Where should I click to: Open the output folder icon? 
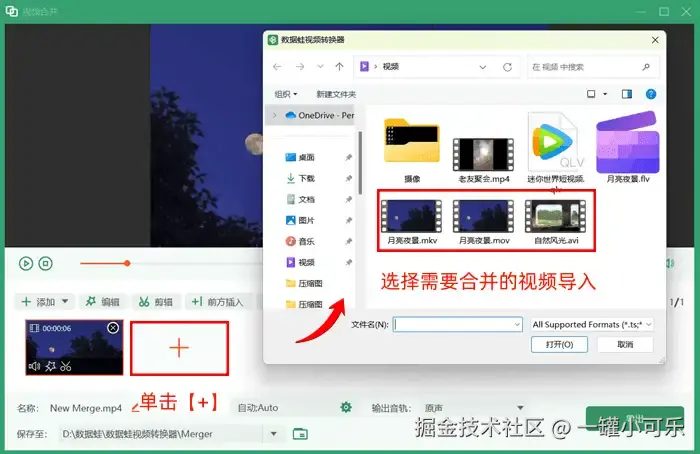pyautogui.click(x=300, y=433)
